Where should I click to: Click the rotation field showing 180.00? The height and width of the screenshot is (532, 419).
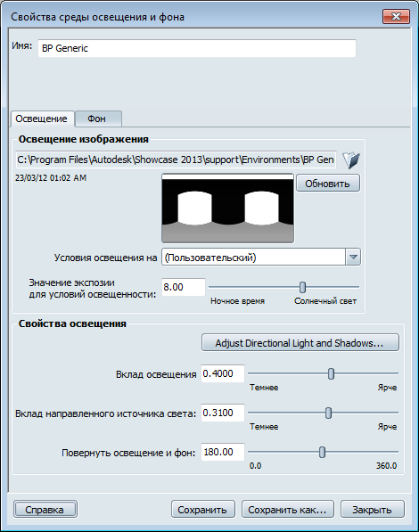click(x=223, y=452)
